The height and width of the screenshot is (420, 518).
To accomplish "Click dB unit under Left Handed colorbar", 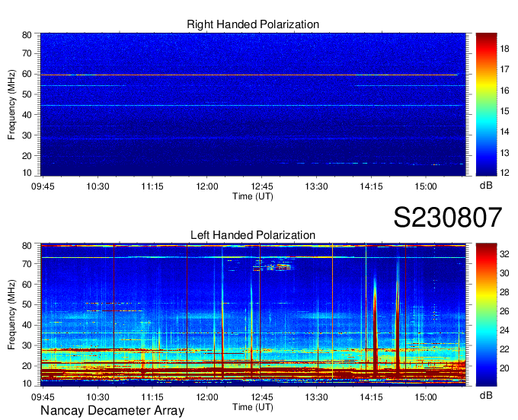I will click(x=486, y=395).
